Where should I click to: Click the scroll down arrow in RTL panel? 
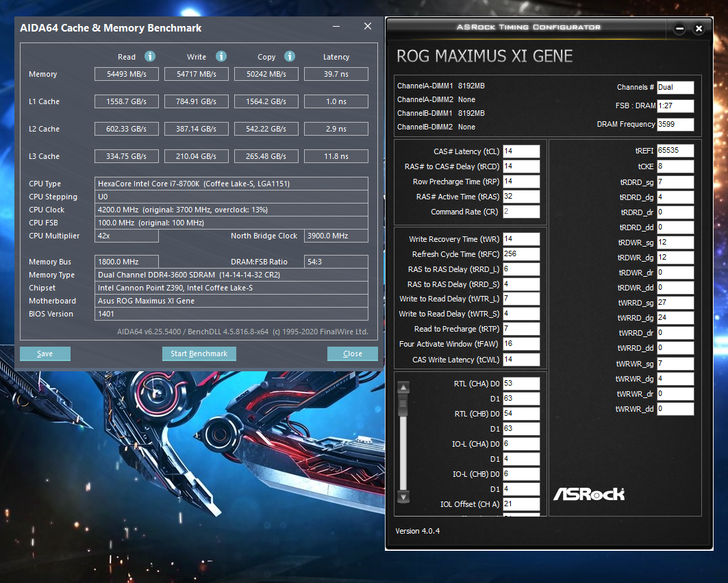tap(403, 497)
